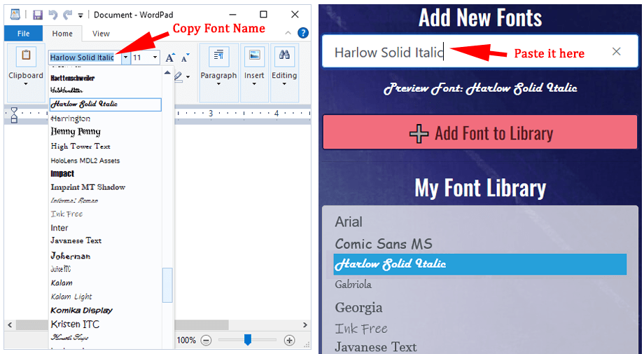Zoom out with the minus button
This screenshot has width=644, height=354.
pos(206,341)
